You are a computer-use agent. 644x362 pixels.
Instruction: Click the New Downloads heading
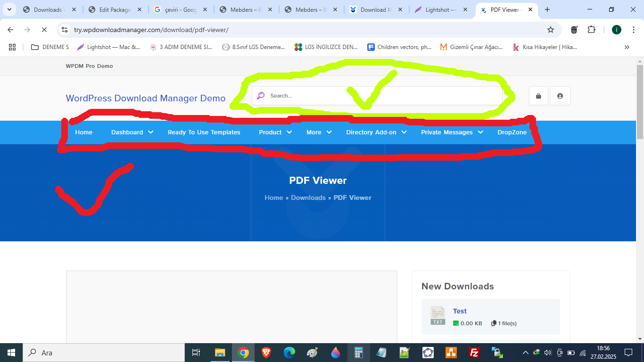click(x=457, y=286)
